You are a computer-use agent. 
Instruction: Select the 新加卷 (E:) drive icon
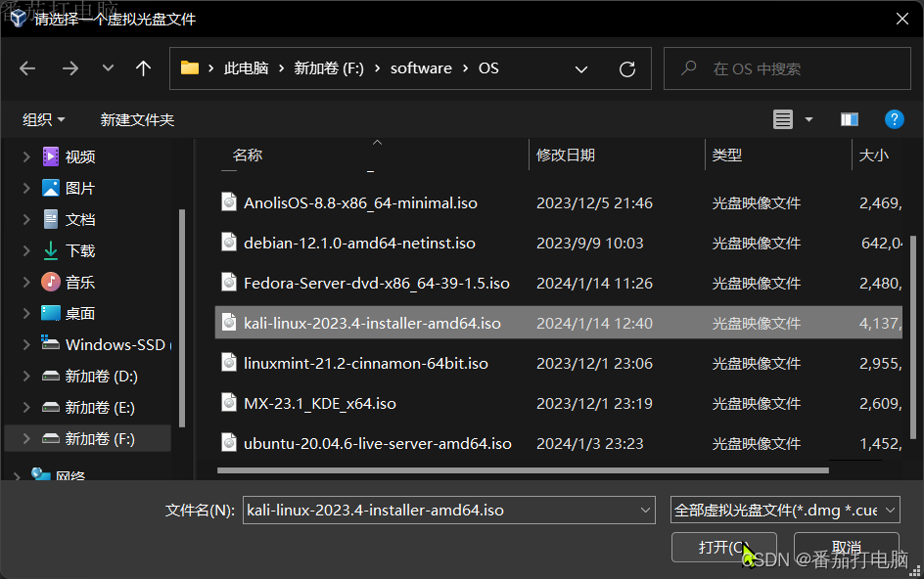pos(51,407)
